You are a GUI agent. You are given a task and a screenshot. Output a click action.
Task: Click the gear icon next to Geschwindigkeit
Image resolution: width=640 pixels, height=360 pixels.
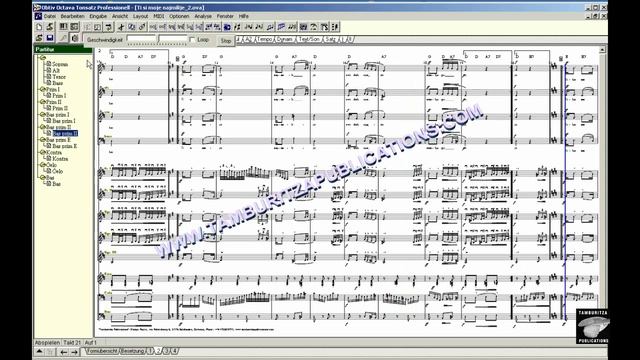[x=75, y=38]
